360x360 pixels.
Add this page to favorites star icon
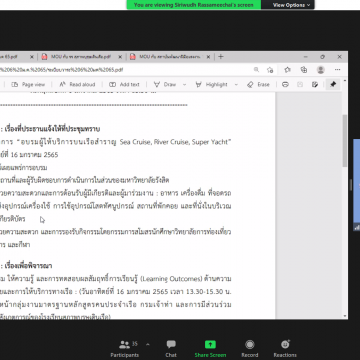pos(270,70)
